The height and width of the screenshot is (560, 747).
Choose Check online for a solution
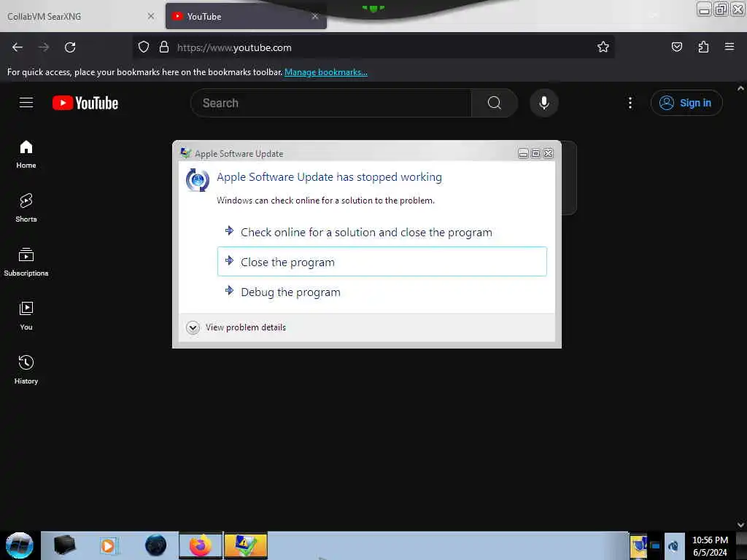coord(382,233)
